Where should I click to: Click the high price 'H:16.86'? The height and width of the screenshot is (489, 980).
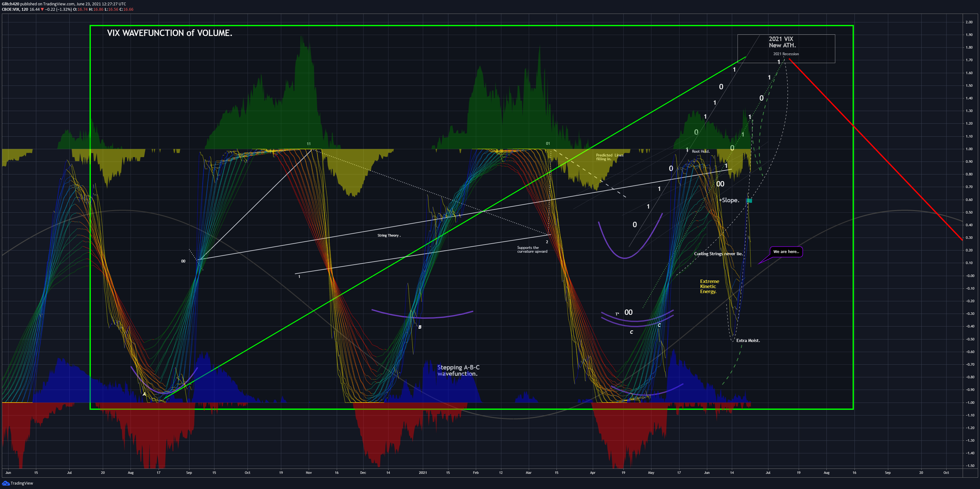point(96,9)
